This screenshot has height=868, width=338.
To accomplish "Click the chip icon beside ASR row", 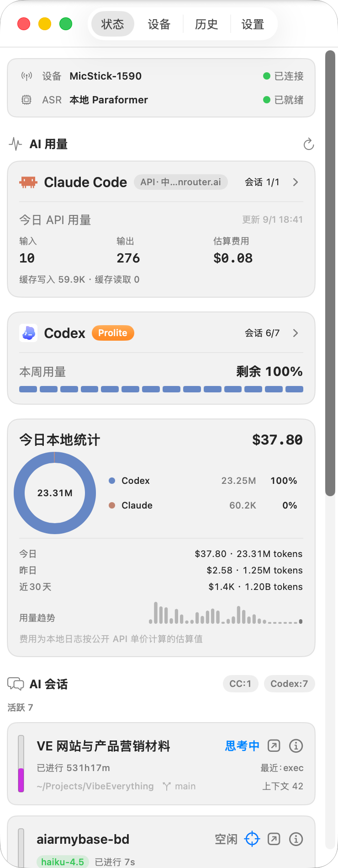I will [26, 100].
